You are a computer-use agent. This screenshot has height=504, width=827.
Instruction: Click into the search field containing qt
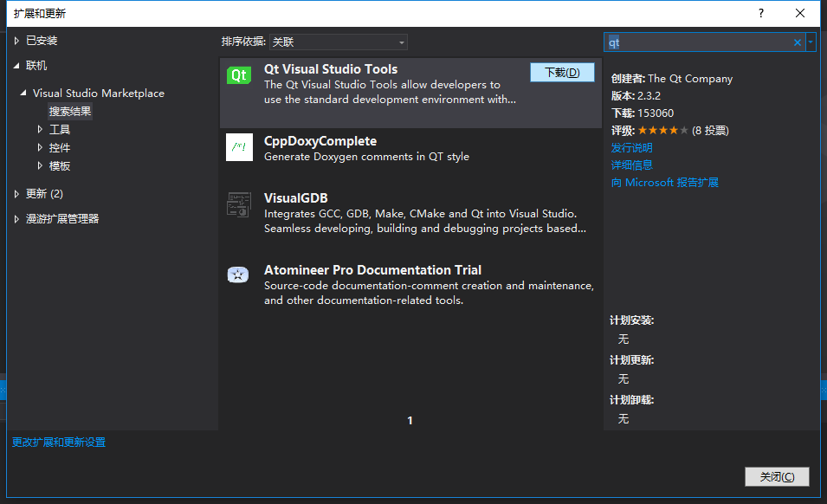click(x=697, y=42)
